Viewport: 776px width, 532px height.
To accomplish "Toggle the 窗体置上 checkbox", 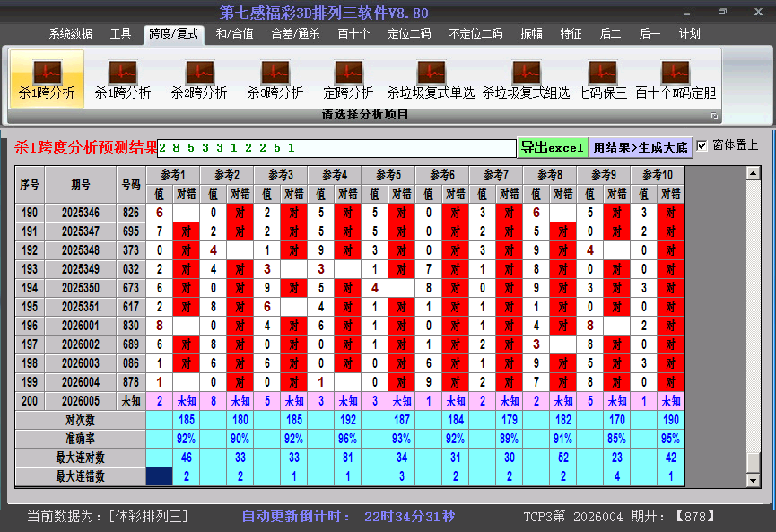I will point(702,145).
